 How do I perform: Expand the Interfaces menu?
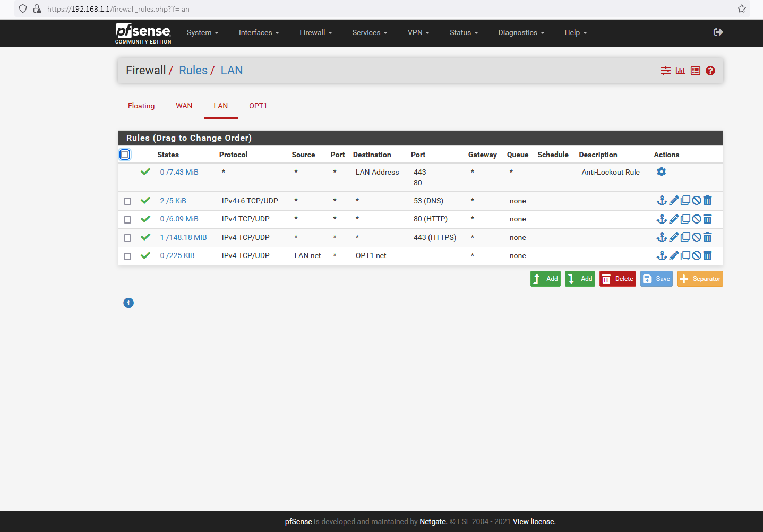(x=259, y=32)
